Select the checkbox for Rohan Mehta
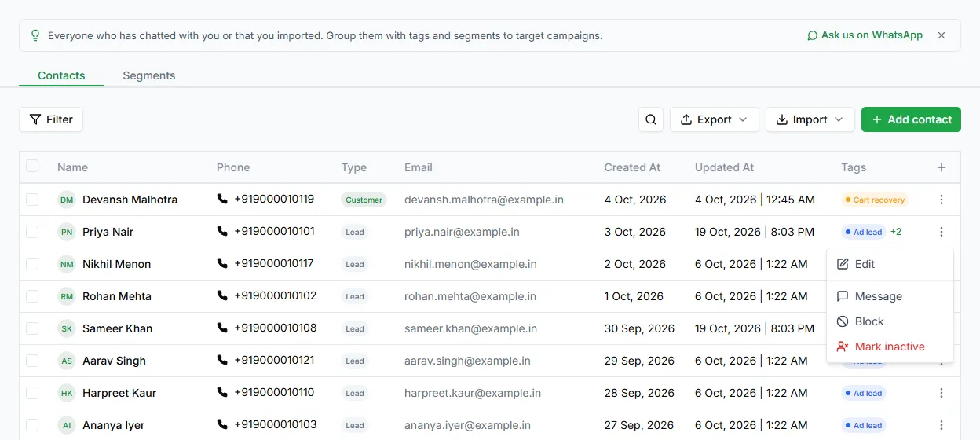The image size is (980, 440). [32, 296]
